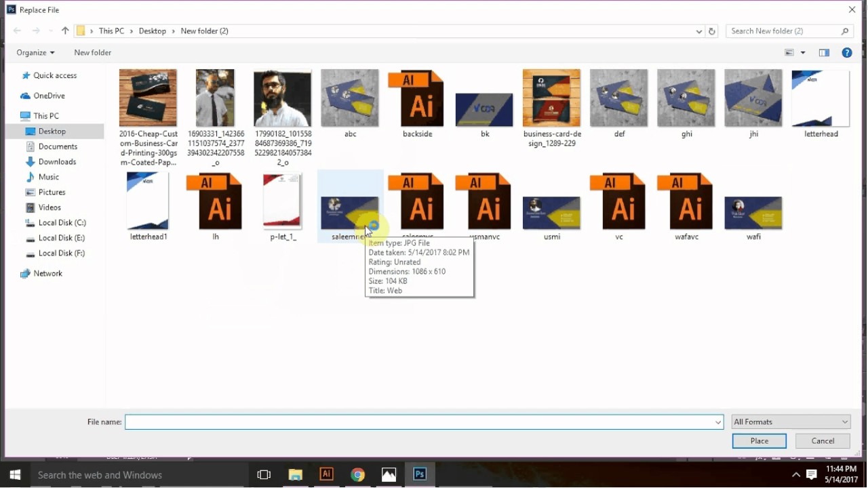Open the Windows Start menu

pyautogui.click(x=15, y=475)
